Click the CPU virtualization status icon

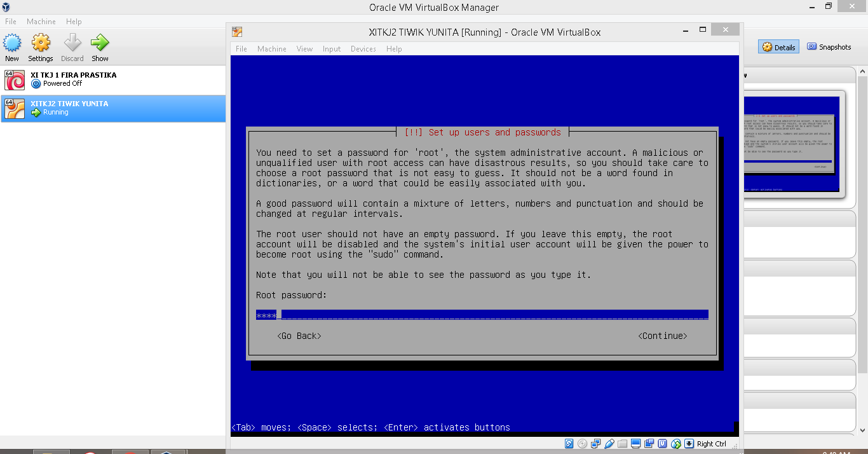662,444
